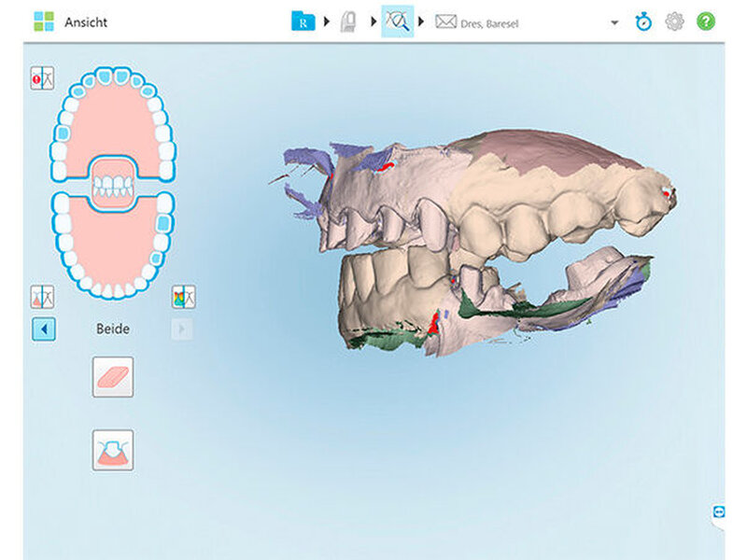
Task: Open settings gear icon
Action: point(674,21)
